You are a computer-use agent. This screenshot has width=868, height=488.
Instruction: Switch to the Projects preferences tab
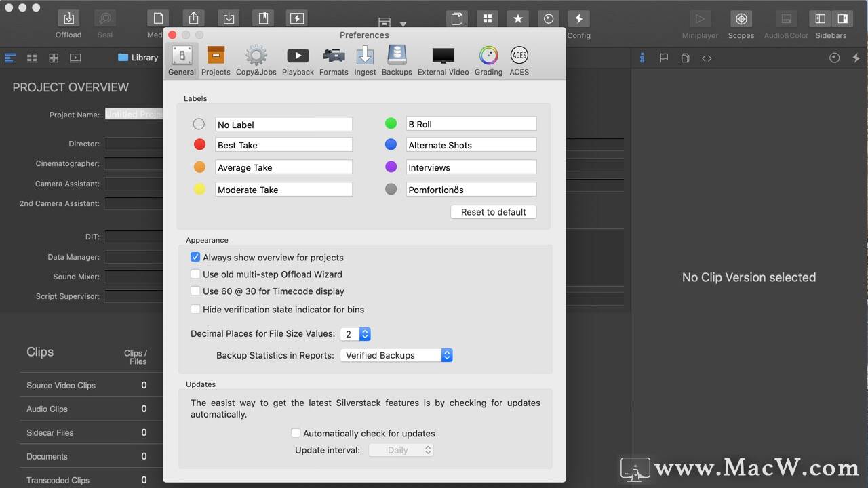tap(216, 60)
